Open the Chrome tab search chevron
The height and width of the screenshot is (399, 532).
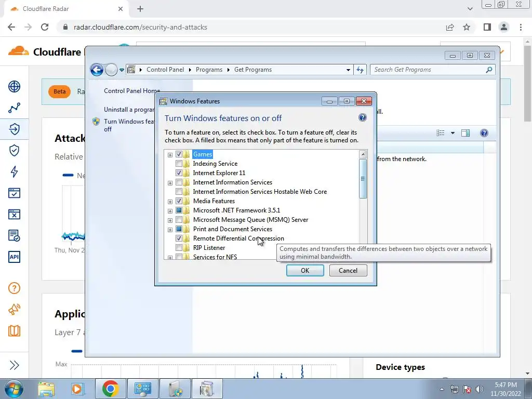(x=470, y=9)
